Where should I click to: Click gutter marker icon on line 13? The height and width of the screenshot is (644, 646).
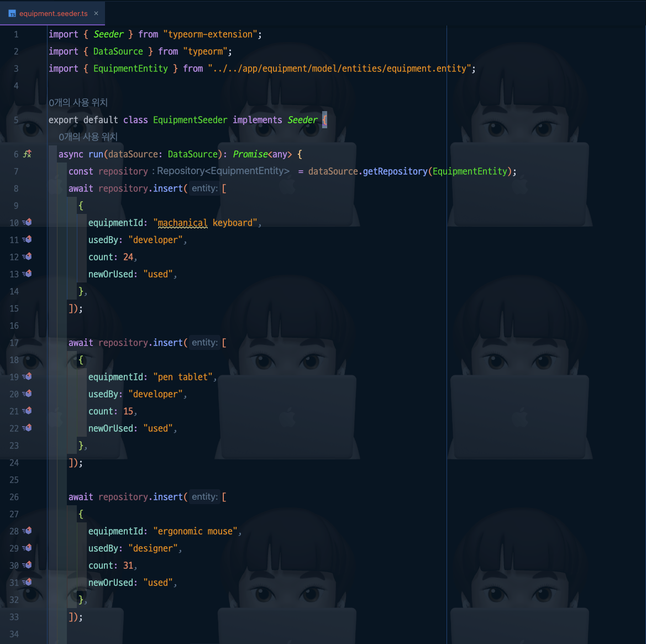click(27, 274)
